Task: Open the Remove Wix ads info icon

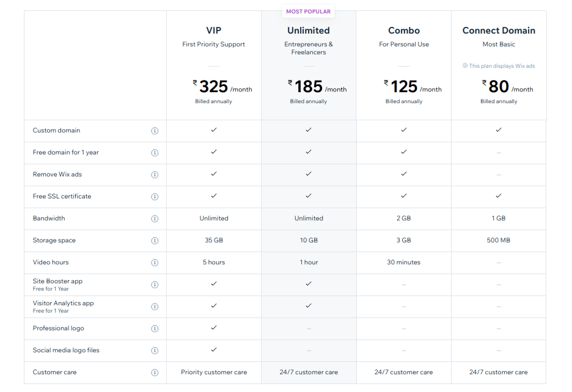Action: point(155,174)
